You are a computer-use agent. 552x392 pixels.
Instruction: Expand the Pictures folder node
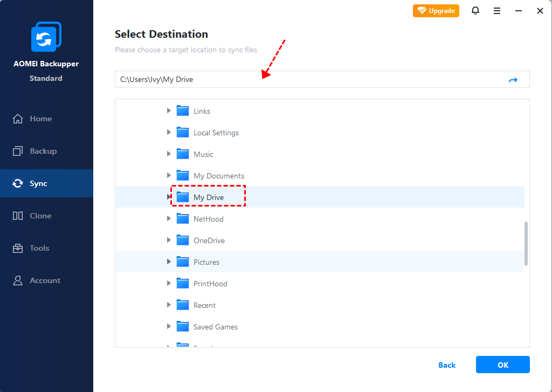pos(169,262)
